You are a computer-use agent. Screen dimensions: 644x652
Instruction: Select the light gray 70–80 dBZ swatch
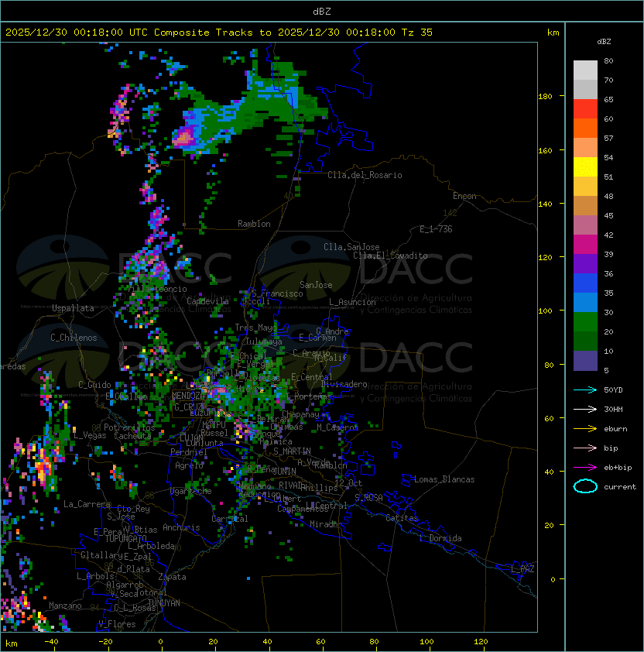585,70
